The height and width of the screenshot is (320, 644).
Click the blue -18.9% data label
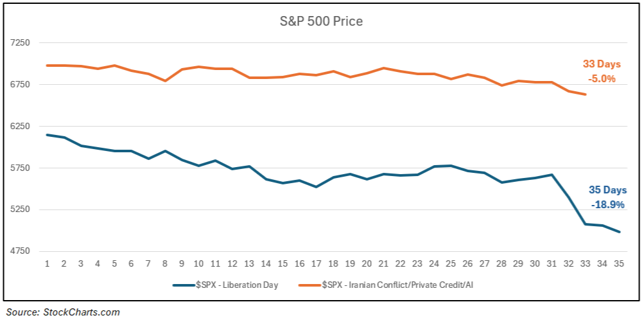(x=607, y=204)
